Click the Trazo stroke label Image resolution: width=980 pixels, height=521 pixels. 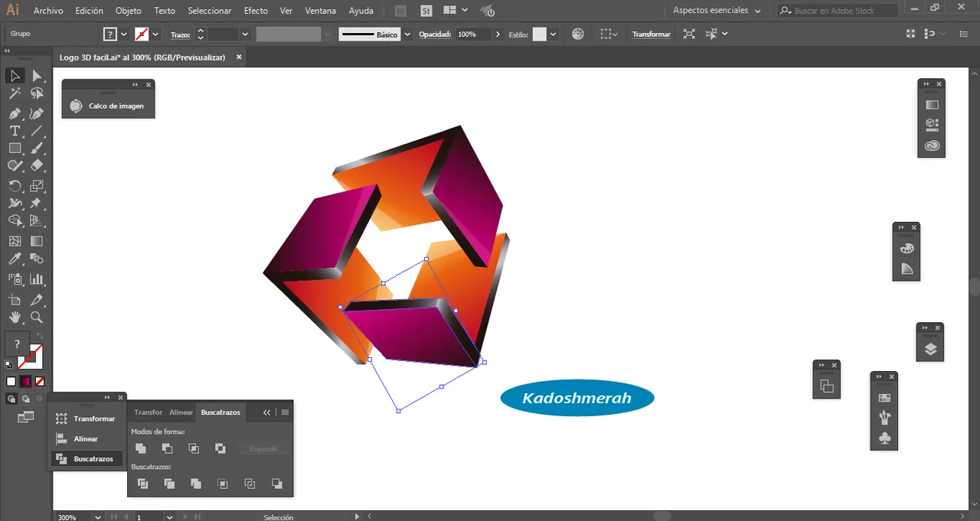point(180,34)
